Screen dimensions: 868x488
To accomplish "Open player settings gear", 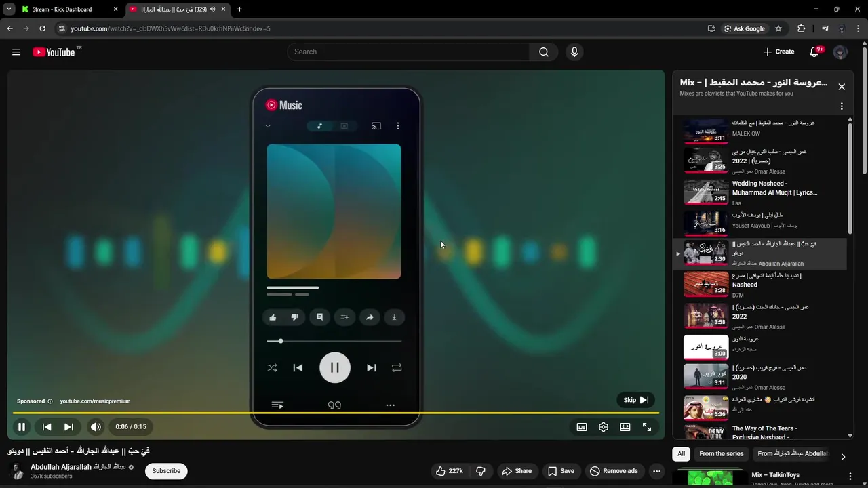I will (x=604, y=427).
